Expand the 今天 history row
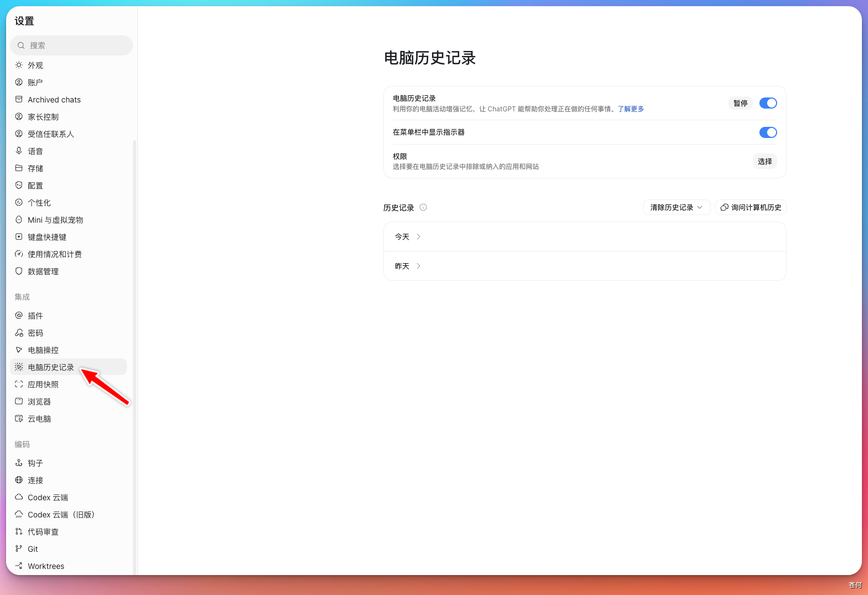Image resolution: width=868 pixels, height=595 pixels. pos(584,237)
